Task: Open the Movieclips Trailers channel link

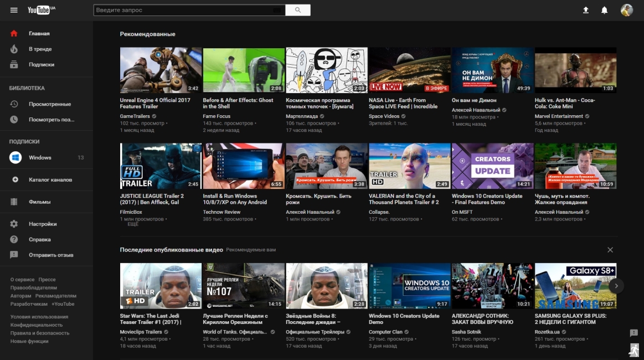Action: click(141, 332)
